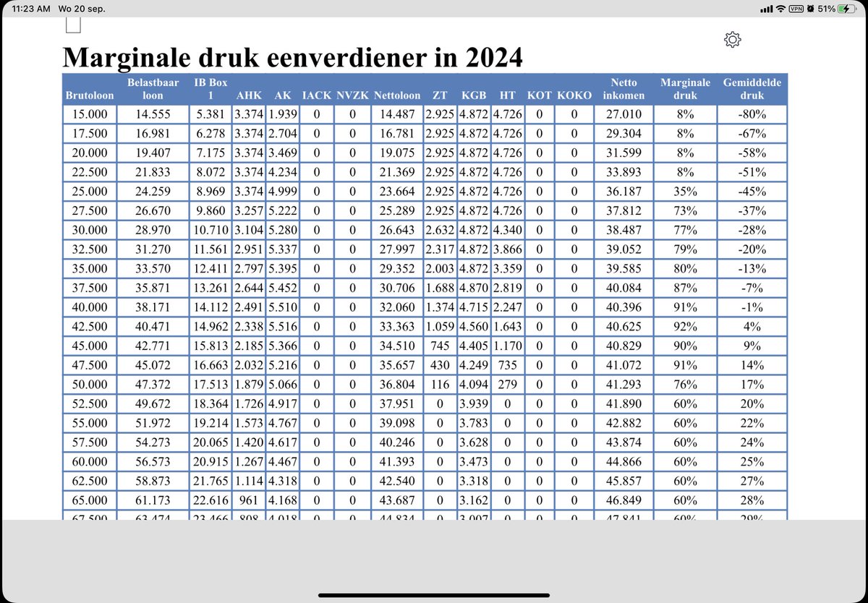Select the 'HT' column header

507,95
